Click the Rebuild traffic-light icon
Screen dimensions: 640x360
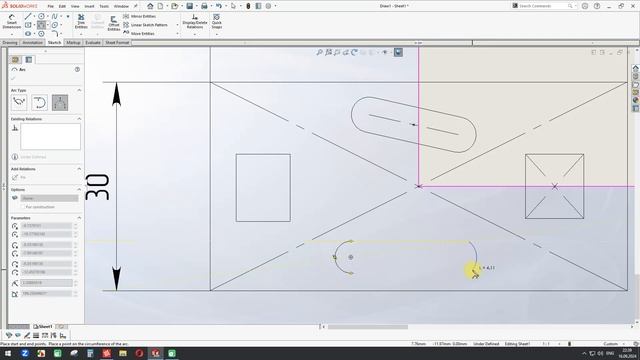click(248, 6)
